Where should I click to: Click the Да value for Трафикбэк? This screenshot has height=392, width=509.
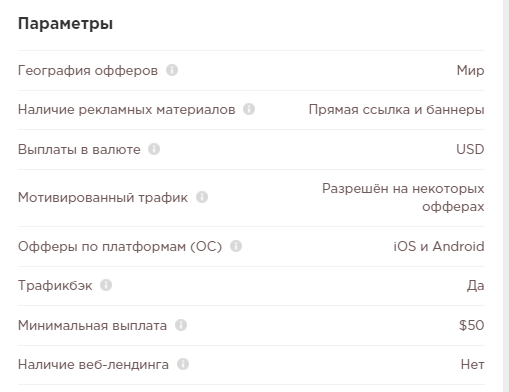point(476,286)
